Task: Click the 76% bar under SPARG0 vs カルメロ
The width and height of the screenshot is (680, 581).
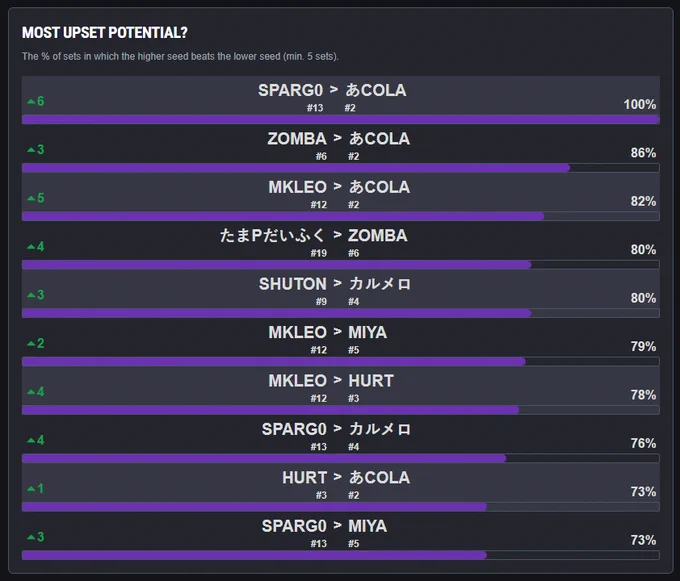Action: click(x=264, y=458)
